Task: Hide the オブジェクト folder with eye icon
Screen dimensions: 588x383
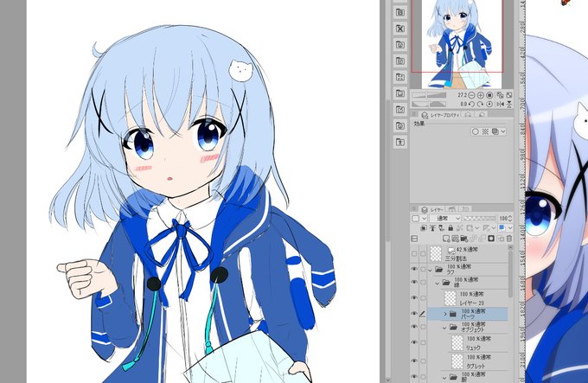Action: 414,327
